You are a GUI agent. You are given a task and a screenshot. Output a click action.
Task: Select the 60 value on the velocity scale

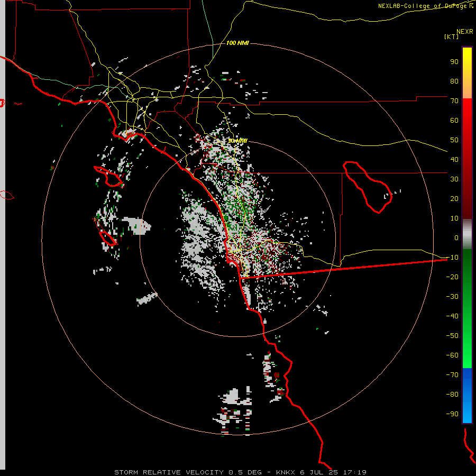pyautogui.click(x=454, y=120)
